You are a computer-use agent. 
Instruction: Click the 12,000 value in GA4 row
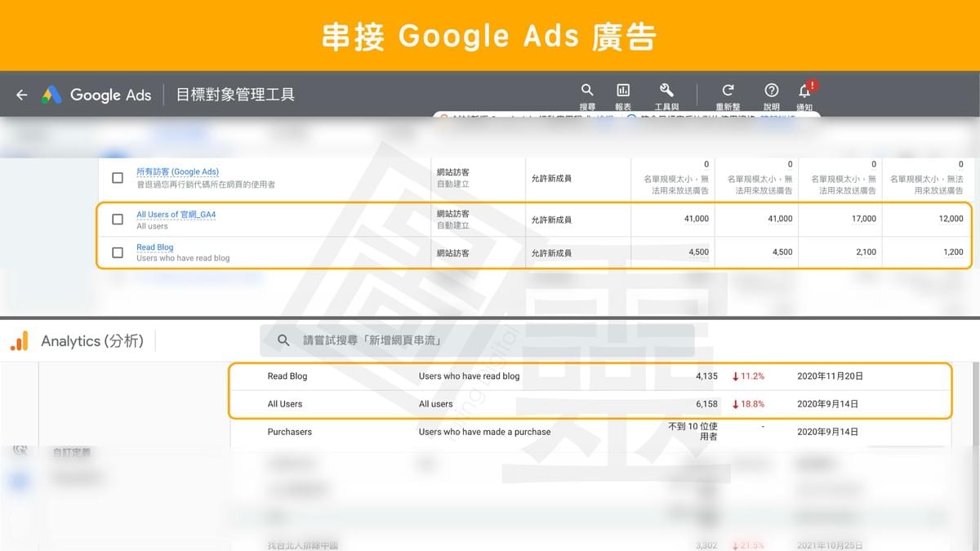click(x=951, y=219)
